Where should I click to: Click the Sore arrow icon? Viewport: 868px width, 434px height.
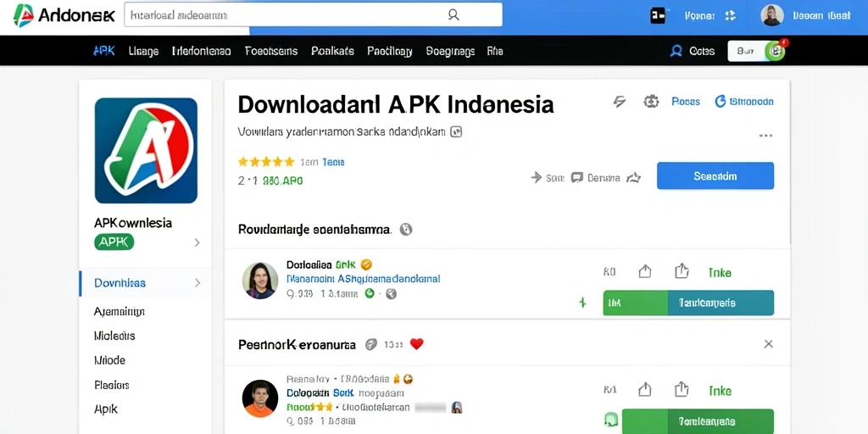537,178
